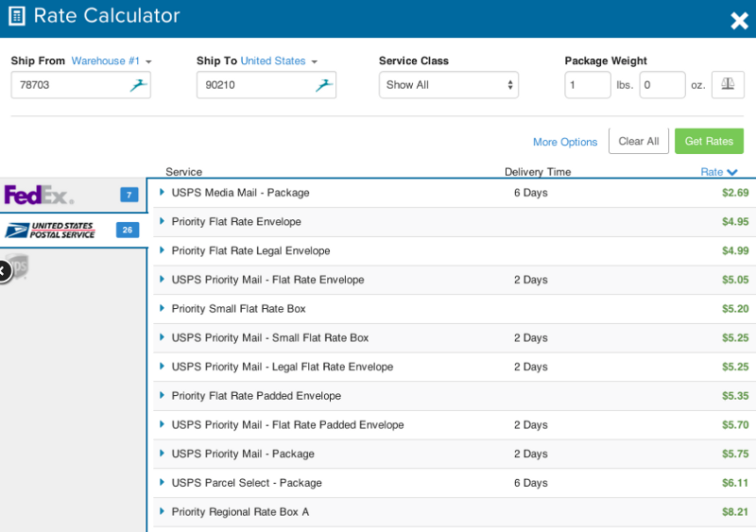756x532 pixels.
Task: Open the United States country dropdown
Action: [279, 60]
